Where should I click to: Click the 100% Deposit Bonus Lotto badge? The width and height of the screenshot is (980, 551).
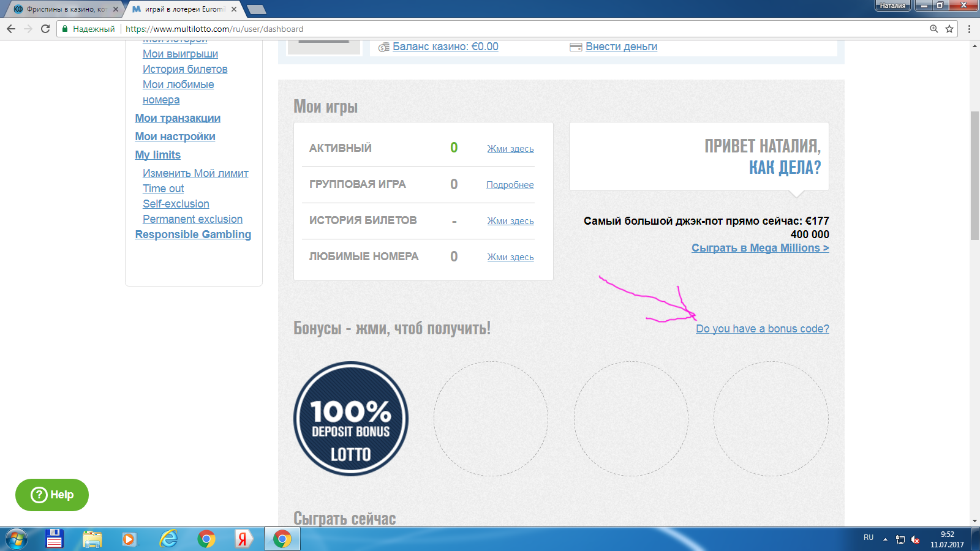click(351, 419)
